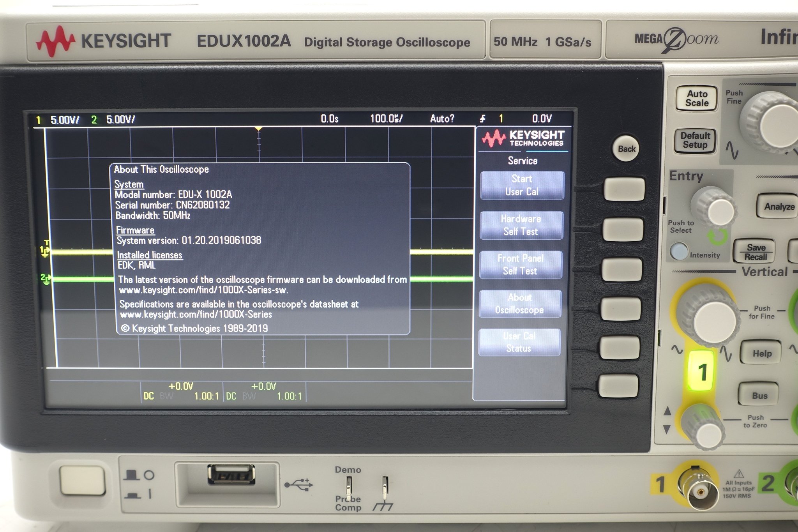Push the Help button
This screenshot has width=798, height=532.
[761, 353]
